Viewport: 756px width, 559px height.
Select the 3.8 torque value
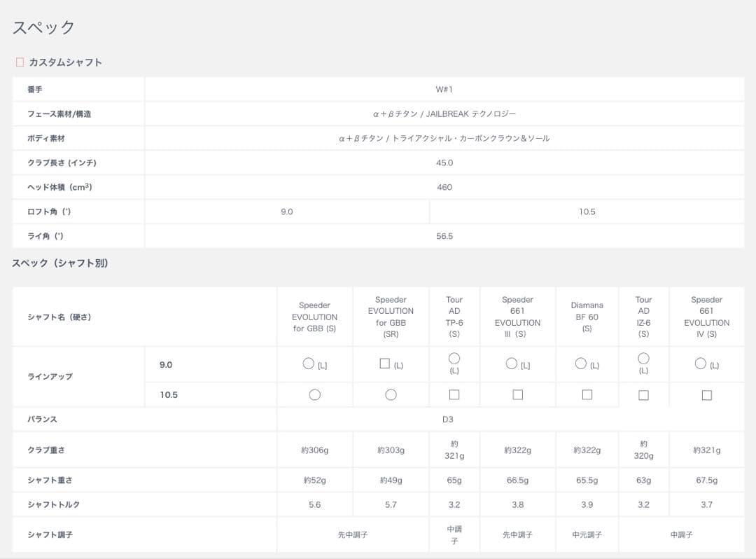pos(517,504)
